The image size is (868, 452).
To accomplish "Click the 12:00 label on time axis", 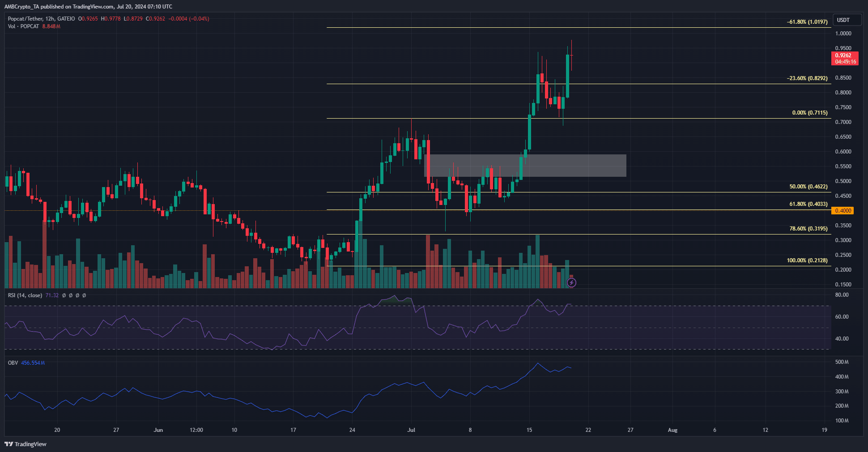I will tap(196, 430).
